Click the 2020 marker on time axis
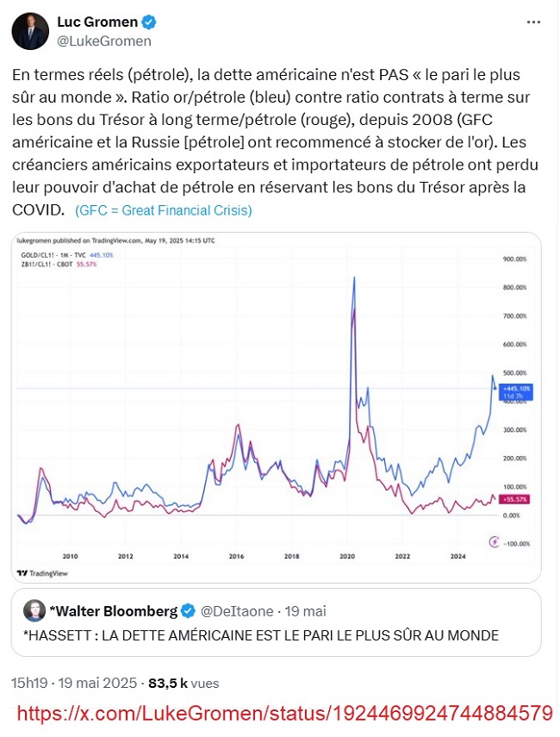560x737 pixels. click(x=347, y=556)
